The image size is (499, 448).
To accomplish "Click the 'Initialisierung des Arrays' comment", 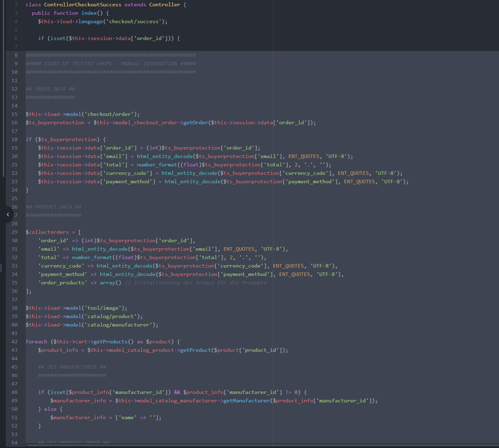I will pyautogui.click(x=196, y=283).
